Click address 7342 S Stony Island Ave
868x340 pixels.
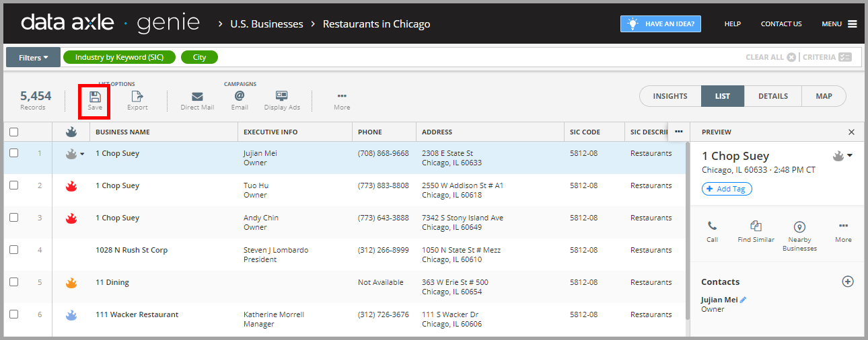(462, 218)
